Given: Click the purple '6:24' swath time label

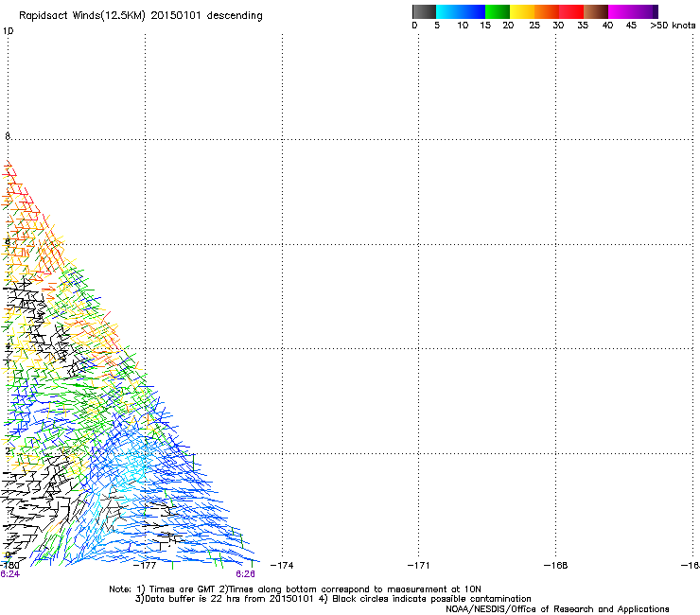Looking at the screenshot, I should tap(9, 574).
